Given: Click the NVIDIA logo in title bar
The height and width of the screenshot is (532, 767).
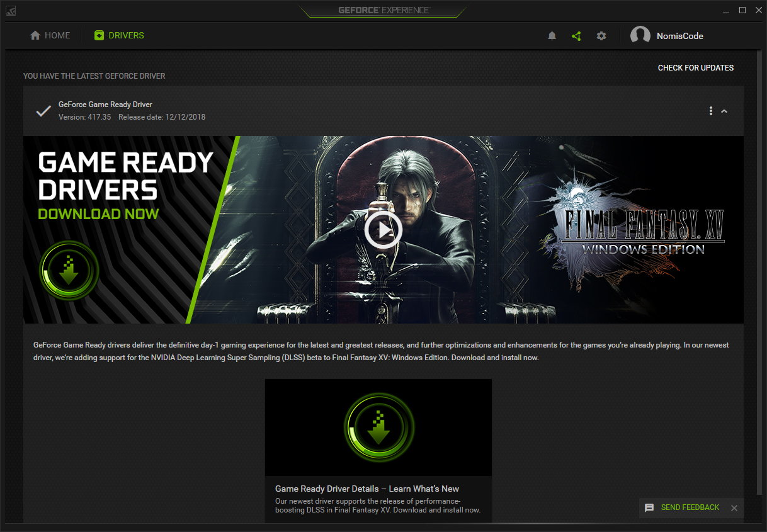Looking at the screenshot, I should click(11, 11).
